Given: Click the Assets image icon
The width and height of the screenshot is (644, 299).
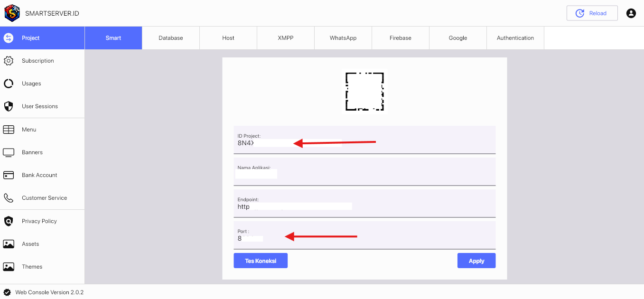Looking at the screenshot, I should tap(9, 244).
